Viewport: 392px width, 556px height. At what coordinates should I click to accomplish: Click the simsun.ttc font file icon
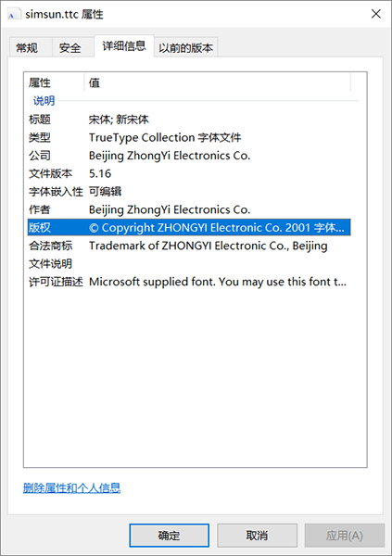tap(13, 15)
